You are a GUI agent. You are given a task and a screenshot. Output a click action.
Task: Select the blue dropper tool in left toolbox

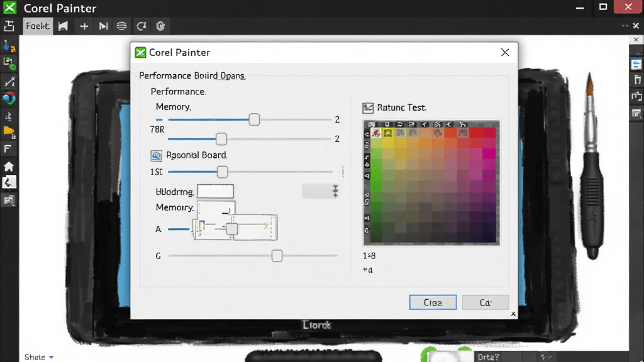pyautogui.click(x=9, y=47)
